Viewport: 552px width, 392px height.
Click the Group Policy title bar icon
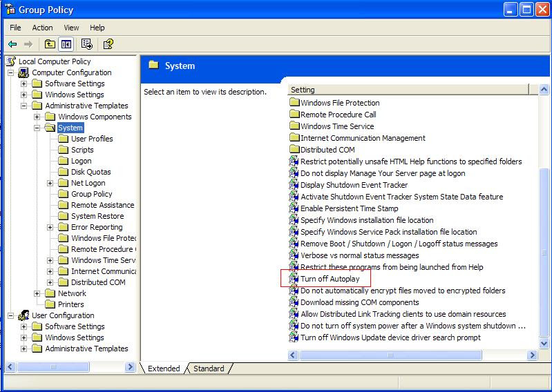click(x=10, y=10)
